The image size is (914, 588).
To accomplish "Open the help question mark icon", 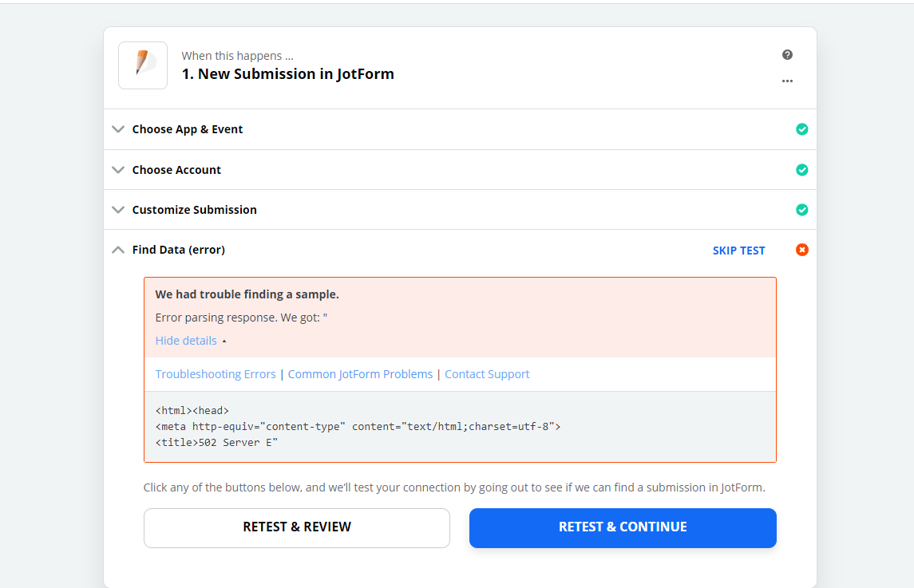I will click(x=787, y=54).
